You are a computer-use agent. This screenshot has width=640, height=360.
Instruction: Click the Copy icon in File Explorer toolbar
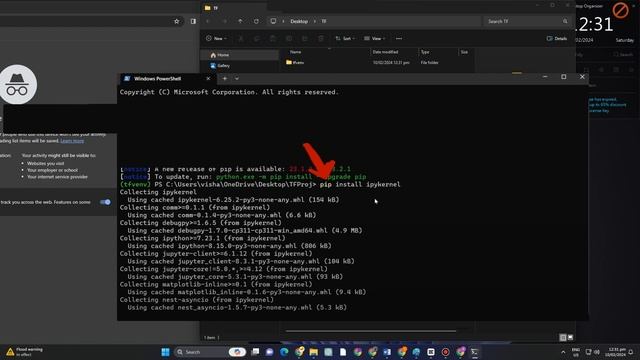(x=257, y=38)
